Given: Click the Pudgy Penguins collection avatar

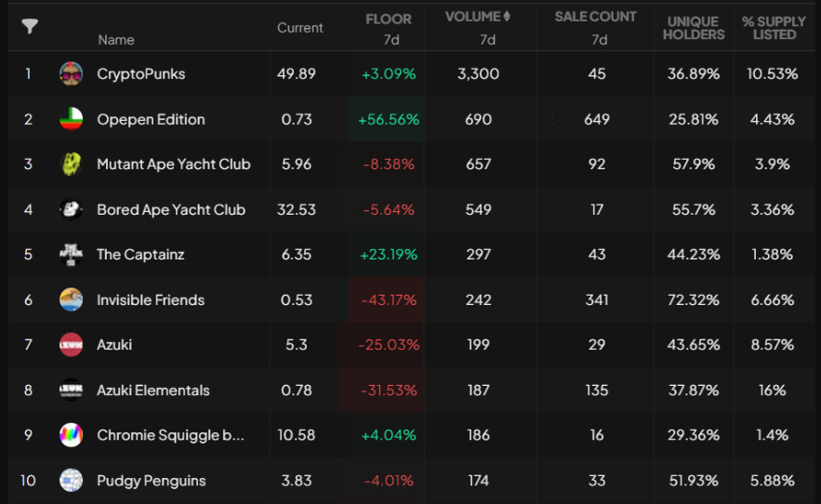Looking at the screenshot, I should pos(71,481).
